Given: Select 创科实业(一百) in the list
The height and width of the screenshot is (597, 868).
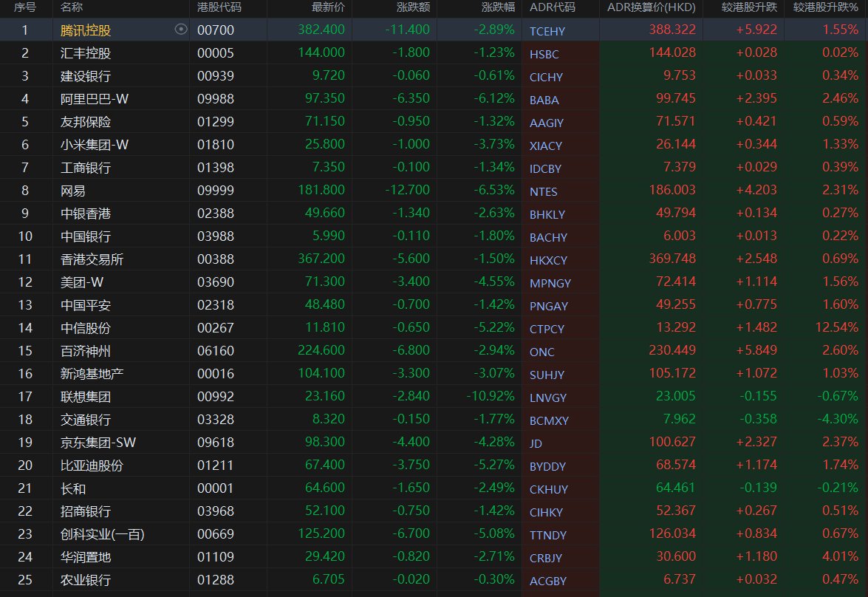Looking at the screenshot, I should click(103, 534).
